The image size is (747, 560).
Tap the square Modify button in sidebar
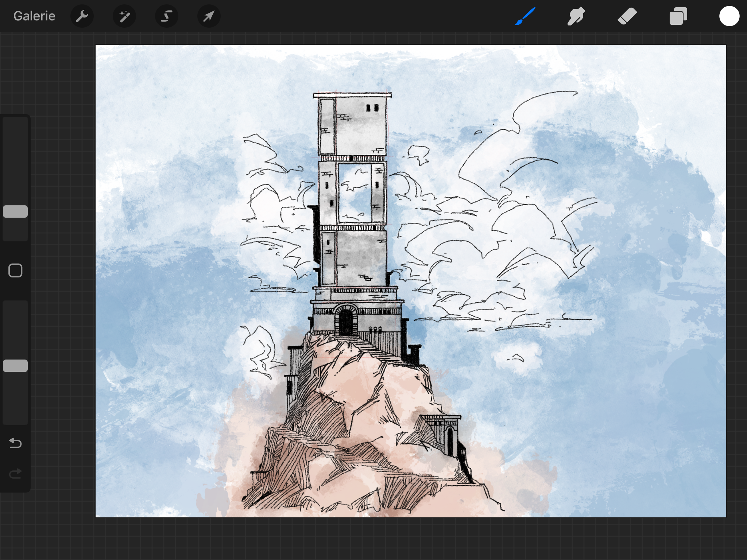(15, 271)
